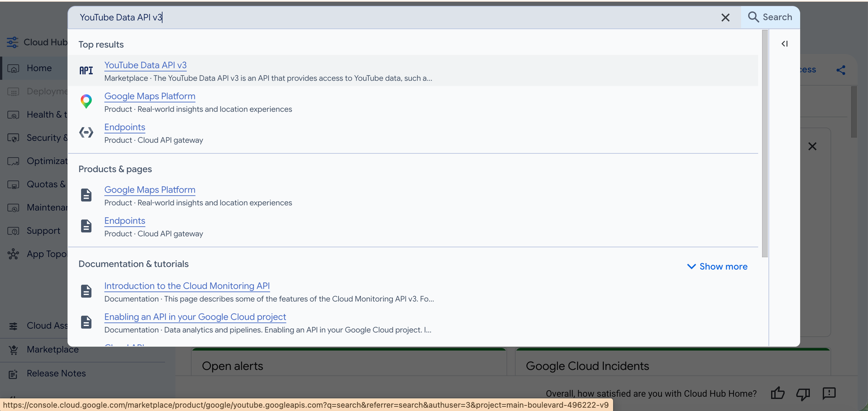868x411 pixels.
Task: Click the Support sidebar icon
Action: pos(13,231)
